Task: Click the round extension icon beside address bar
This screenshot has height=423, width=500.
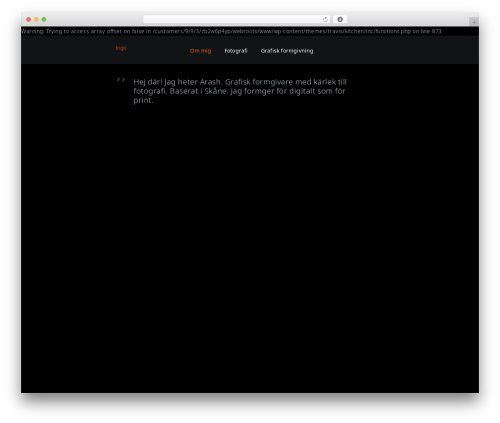Action: [x=340, y=19]
